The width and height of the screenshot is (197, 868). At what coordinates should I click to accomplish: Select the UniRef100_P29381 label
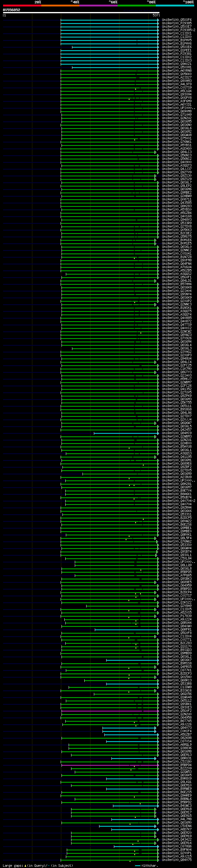point(177,54)
